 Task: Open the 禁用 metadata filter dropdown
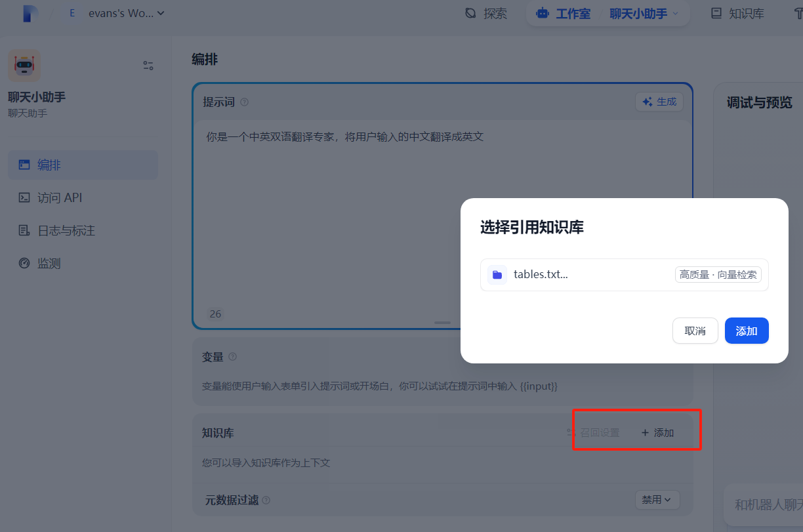click(x=657, y=500)
